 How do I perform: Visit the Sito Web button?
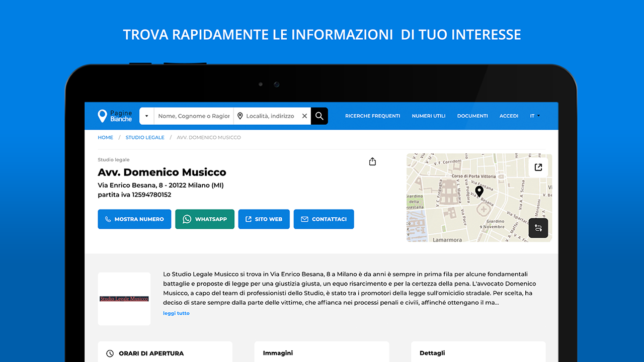pyautogui.click(x=264, y=219)
